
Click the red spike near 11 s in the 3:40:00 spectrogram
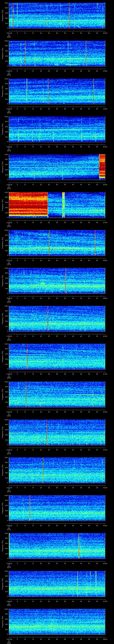pyautogui.click(x=27, y=356)
